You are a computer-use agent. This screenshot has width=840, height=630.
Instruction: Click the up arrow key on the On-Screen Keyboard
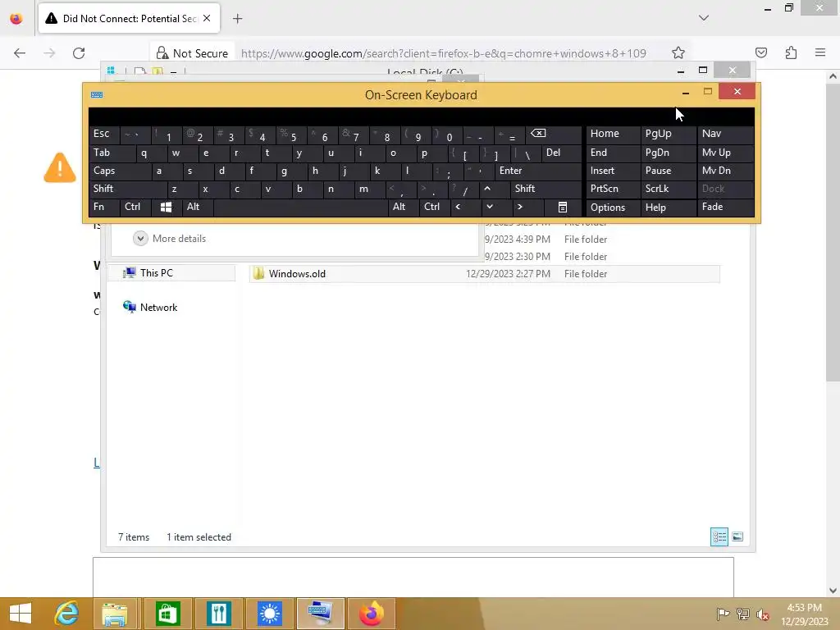pyautogui.click(x=487, y=189)
